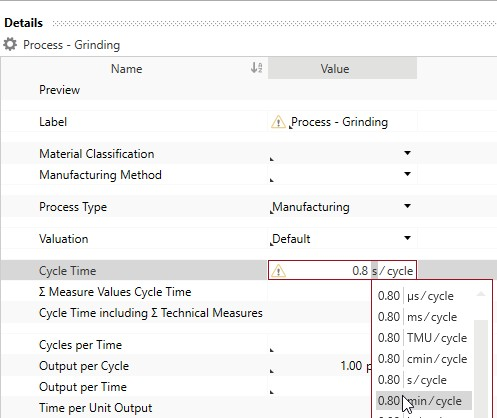This screenshot has width=497, height=418.
Task: Click the unit list scrollbar
Action: pos(481,368)
